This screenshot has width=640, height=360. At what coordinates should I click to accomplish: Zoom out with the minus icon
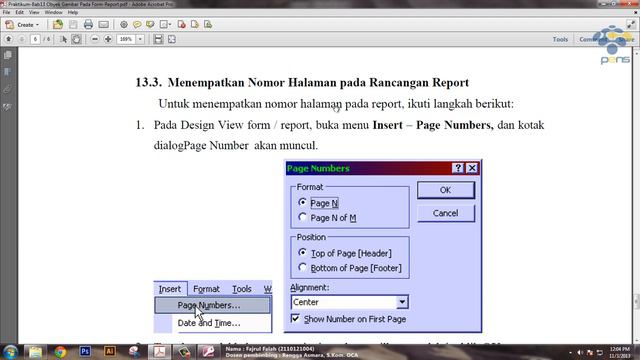pos(95,39)
